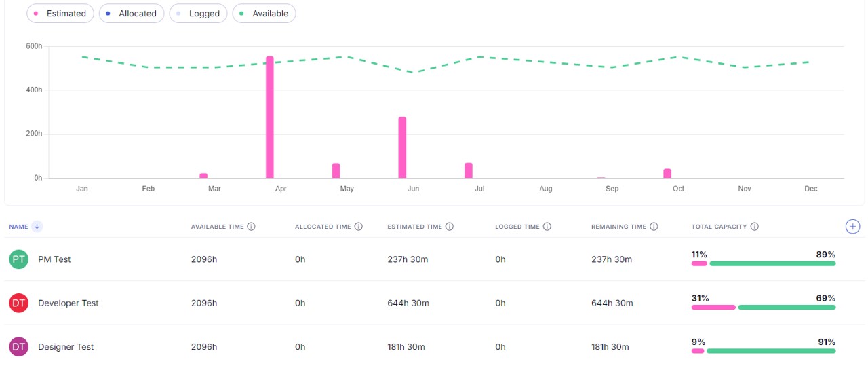Click the green PT avatar

[x=19, y=259]
